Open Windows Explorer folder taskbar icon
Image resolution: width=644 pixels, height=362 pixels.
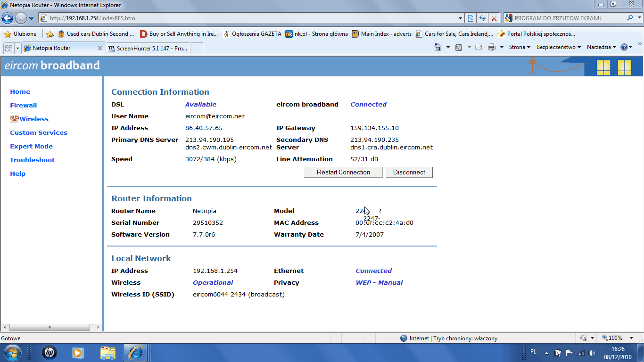coord(107,353)
